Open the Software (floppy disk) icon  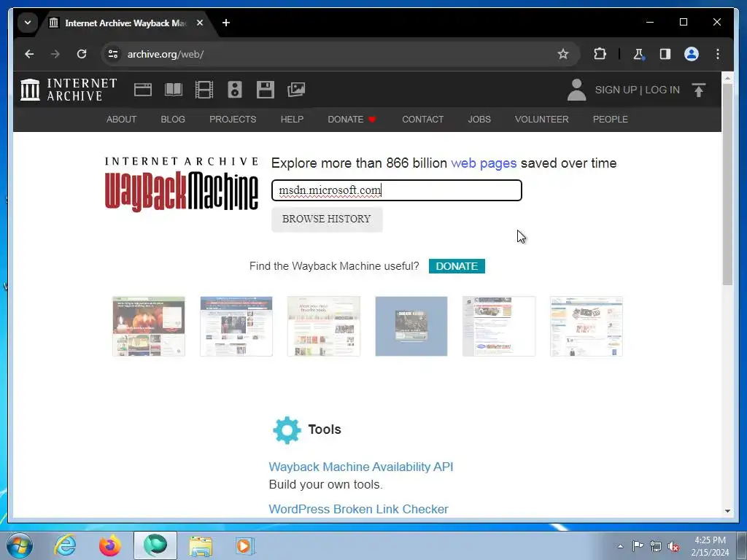click(x=266, y=90)
